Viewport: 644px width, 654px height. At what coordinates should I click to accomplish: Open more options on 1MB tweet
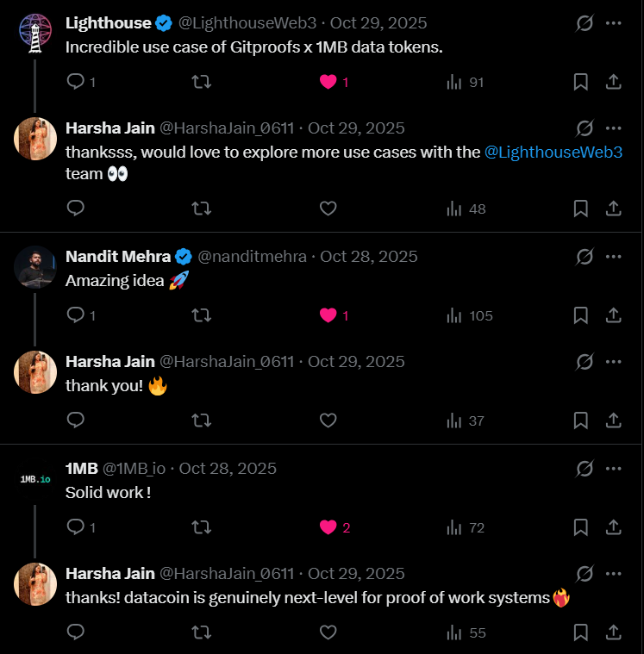click(613, 468)
